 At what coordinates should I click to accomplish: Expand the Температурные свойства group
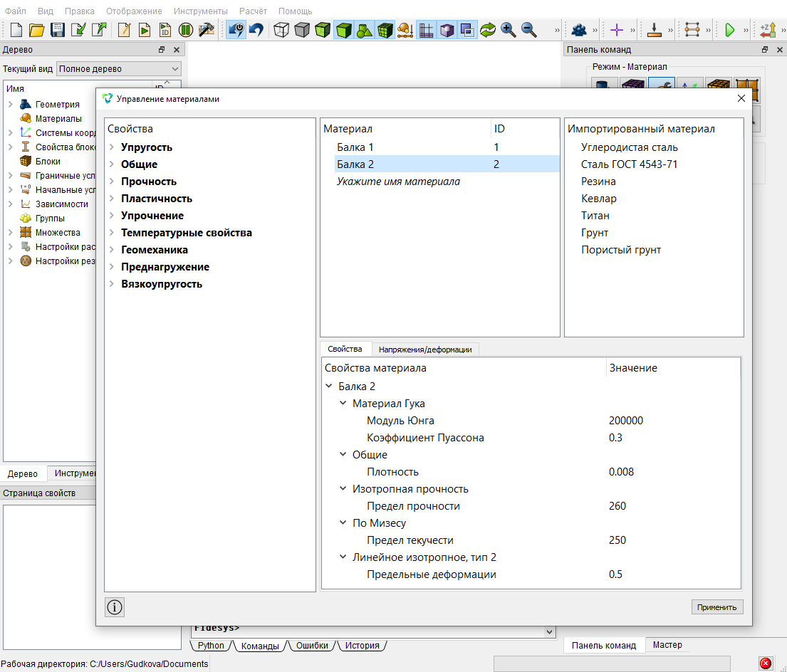(x=112, y=233)
